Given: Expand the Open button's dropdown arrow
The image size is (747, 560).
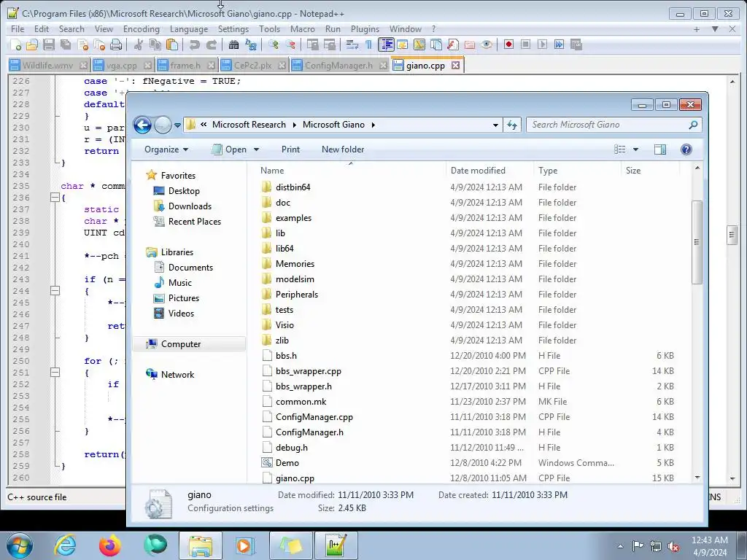Looking at the screenshot, I should tap(256, 149).
